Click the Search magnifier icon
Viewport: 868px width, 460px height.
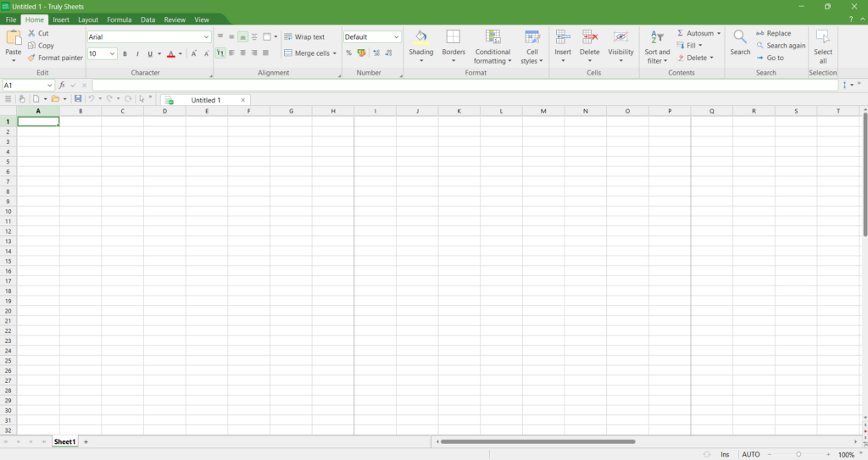[739, 37]
